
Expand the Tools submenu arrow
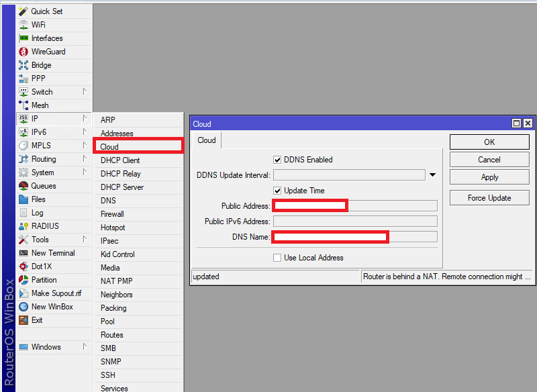85,240
